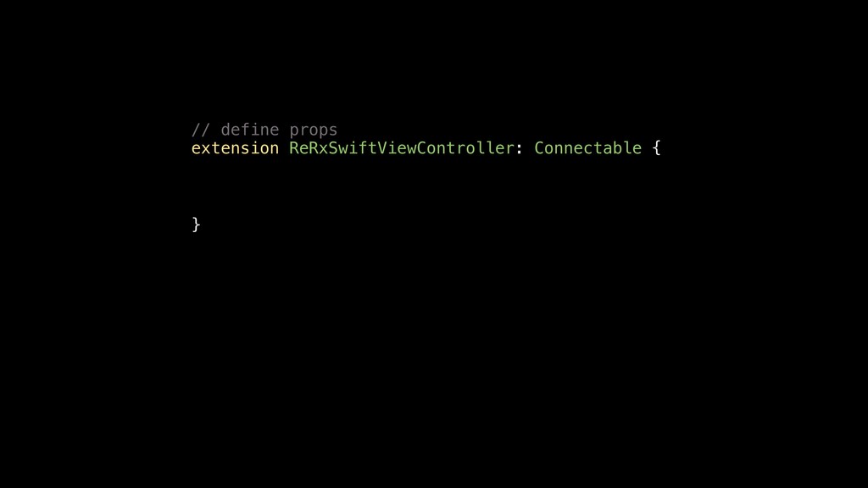Viewport: 868px width, 488px height.
Task: Click the word props in the comment
Action: 314,130
